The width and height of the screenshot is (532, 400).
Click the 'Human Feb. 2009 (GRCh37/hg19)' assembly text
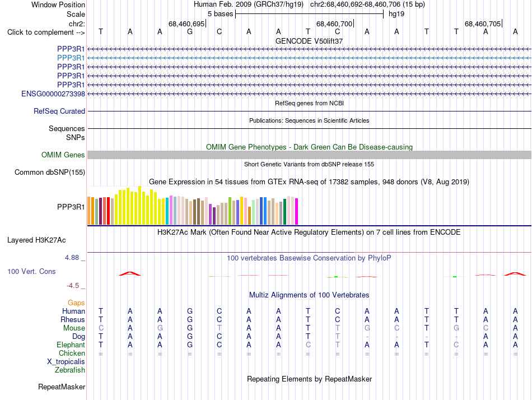(248, 4)
